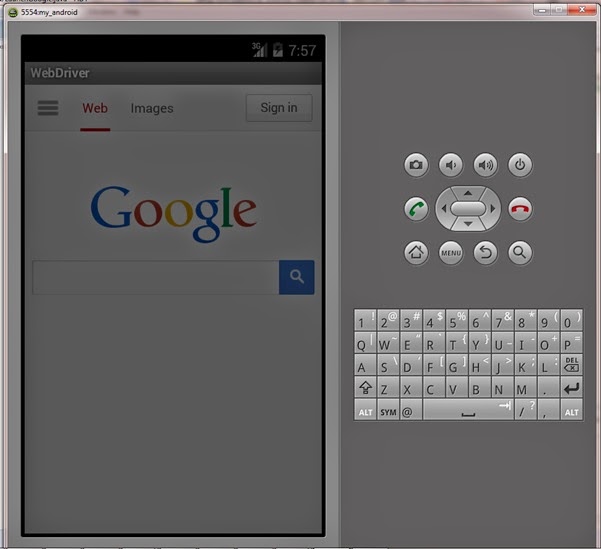Image resolution: width=601 pixels, height=549 pixels.
Task: Click the right ALT key
Action: tap(571, 409)
